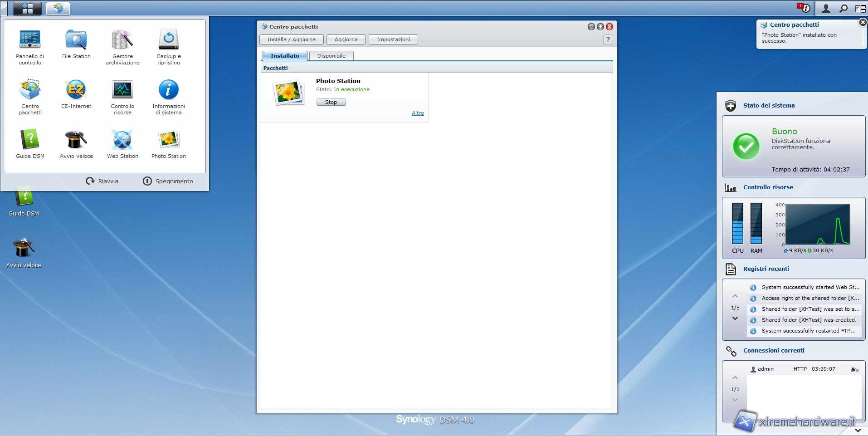868x436 pixels.
Task: Select the Installato tab
Action: click(285, 56)
